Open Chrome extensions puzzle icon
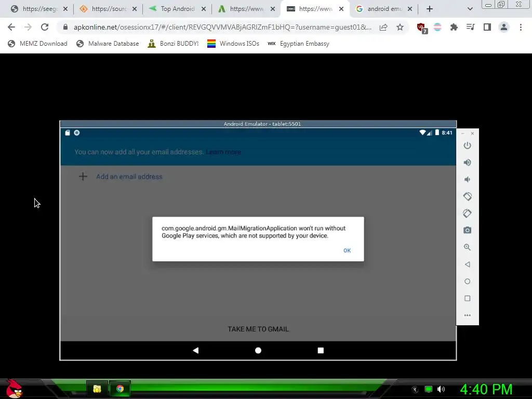This screenshot has width=532, height=399. tap(454, 27)
